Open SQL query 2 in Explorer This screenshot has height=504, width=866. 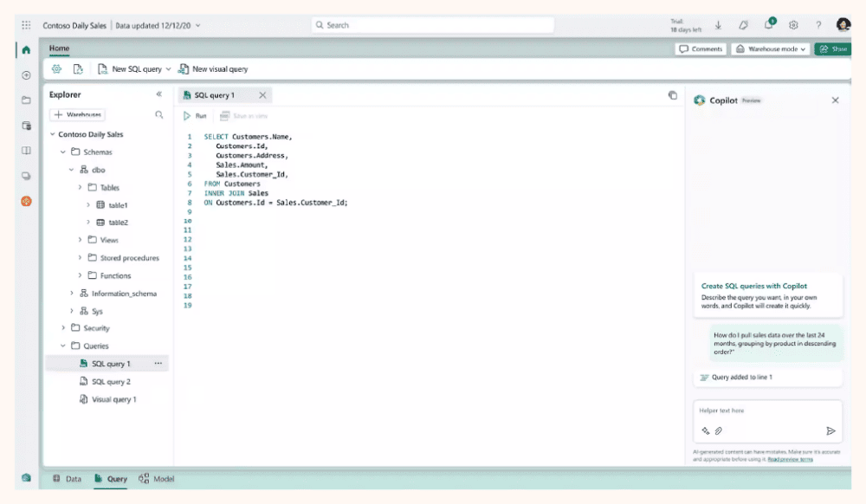106,381
